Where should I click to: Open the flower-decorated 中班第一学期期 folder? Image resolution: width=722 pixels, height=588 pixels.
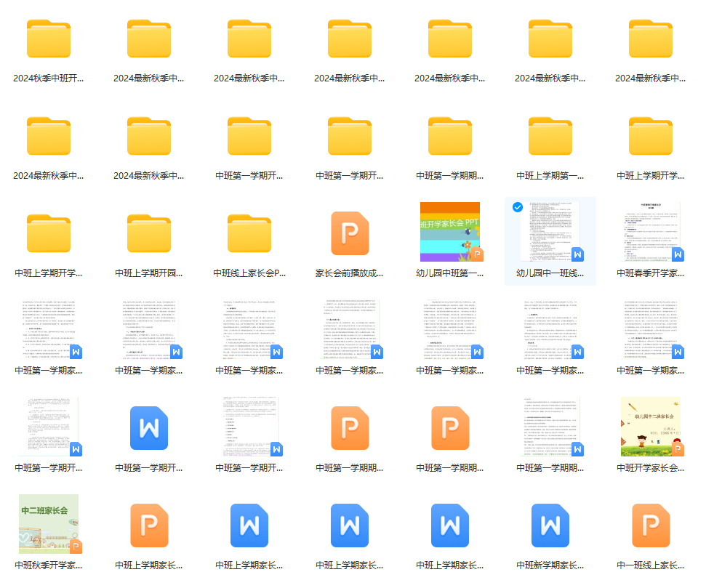click(450, 138)
